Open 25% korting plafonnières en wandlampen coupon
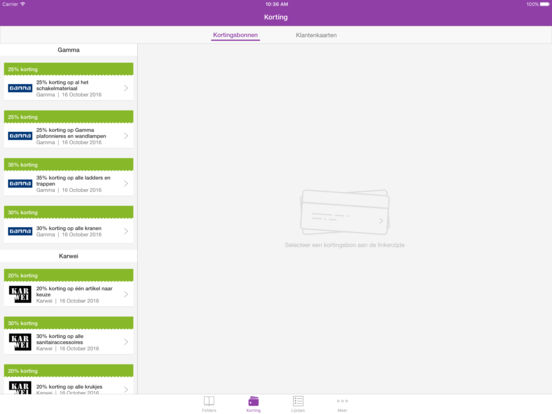The image size is (552, 414). point(69,136)
